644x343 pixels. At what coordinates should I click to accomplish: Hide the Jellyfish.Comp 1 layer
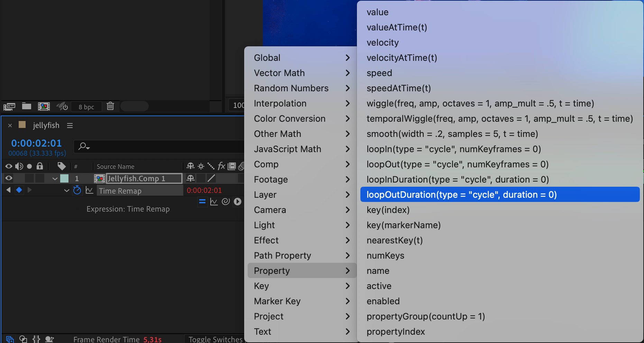[x=9, y=178]
